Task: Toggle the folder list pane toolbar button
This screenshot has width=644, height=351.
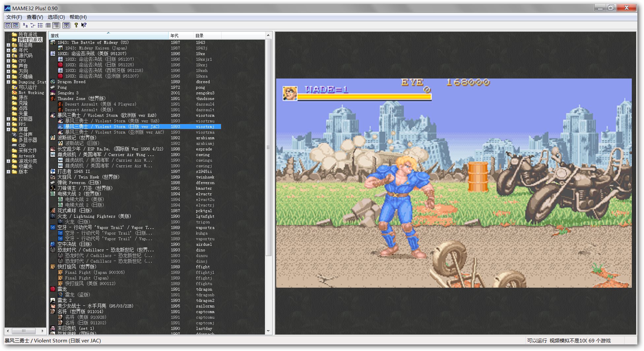Action: point(8,25)
